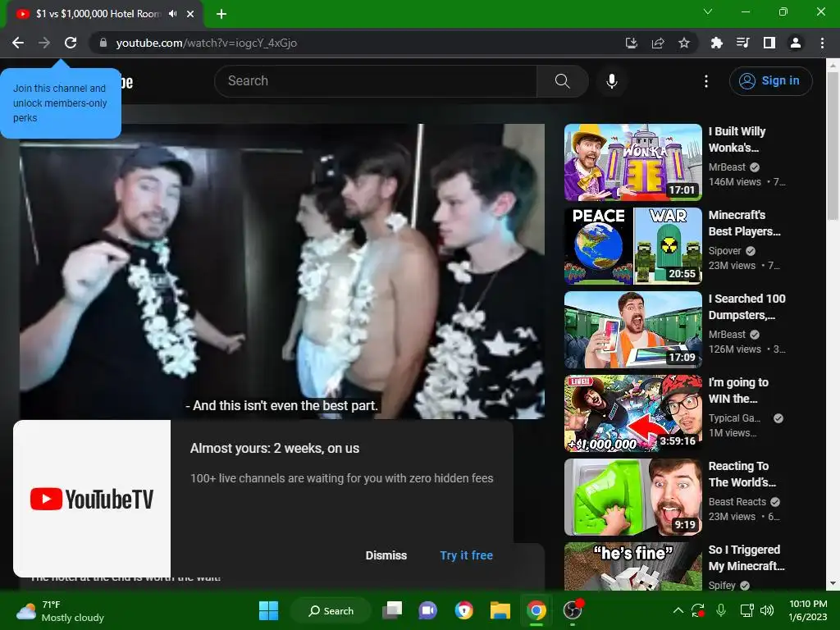
Task: Open the padlock site info icon
Action: [103, 43]
